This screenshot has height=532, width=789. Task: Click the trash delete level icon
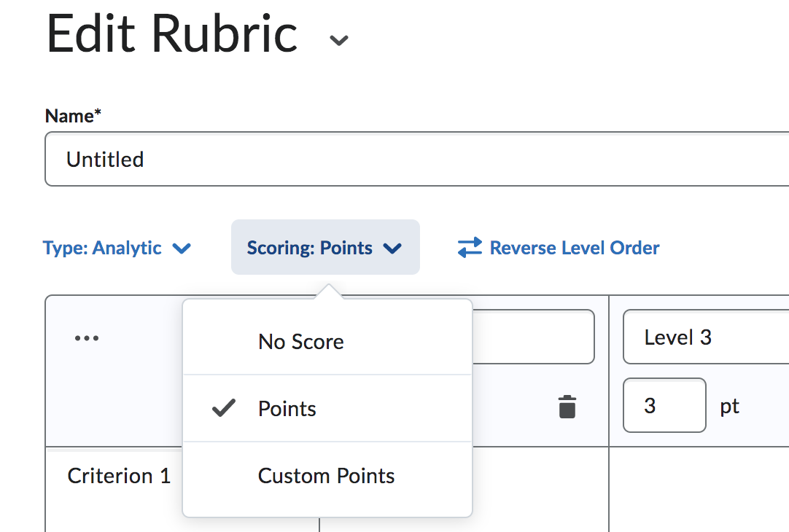567,407
